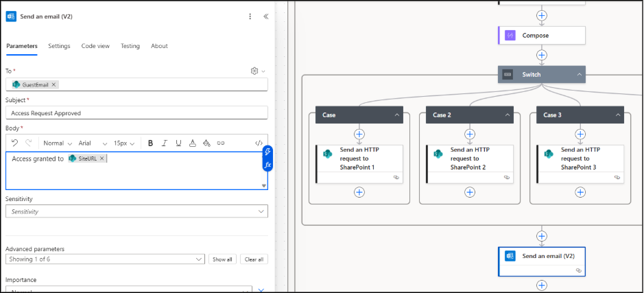Expand the Sensitivity dropdown
The image size is (644, 293).
[x=260, y=211]
